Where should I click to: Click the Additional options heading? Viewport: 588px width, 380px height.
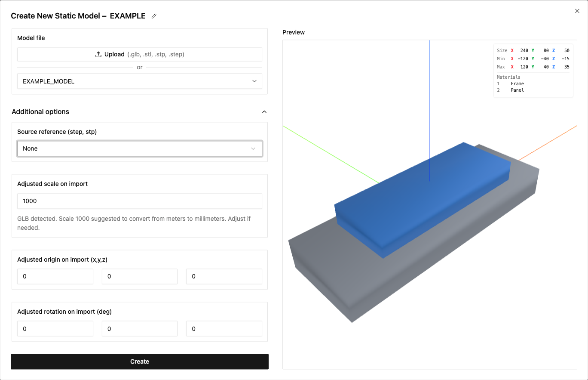40,111
